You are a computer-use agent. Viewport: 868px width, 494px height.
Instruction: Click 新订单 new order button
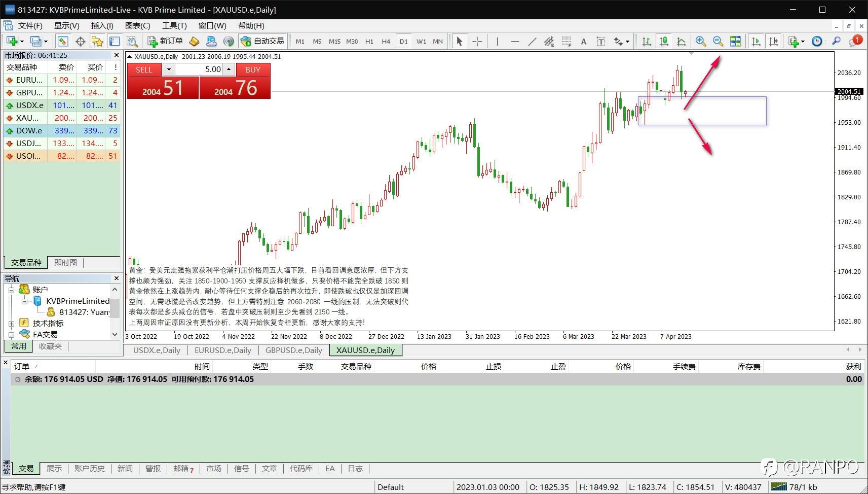(x=165, y=41)
